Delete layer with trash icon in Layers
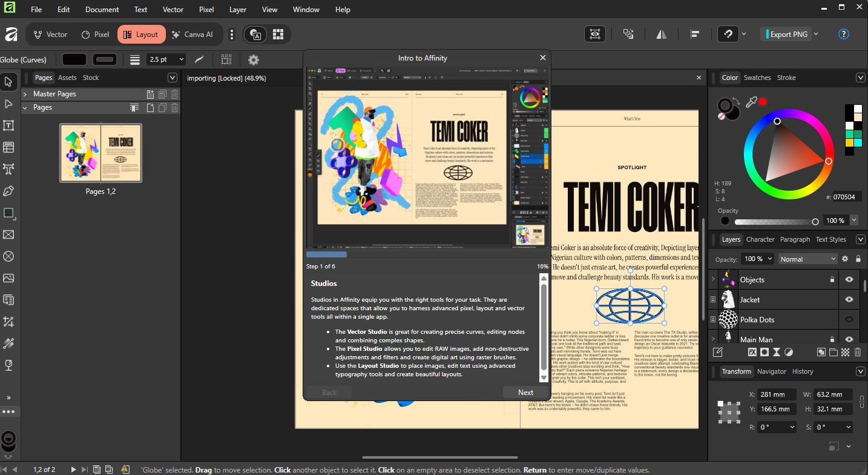 856,352
